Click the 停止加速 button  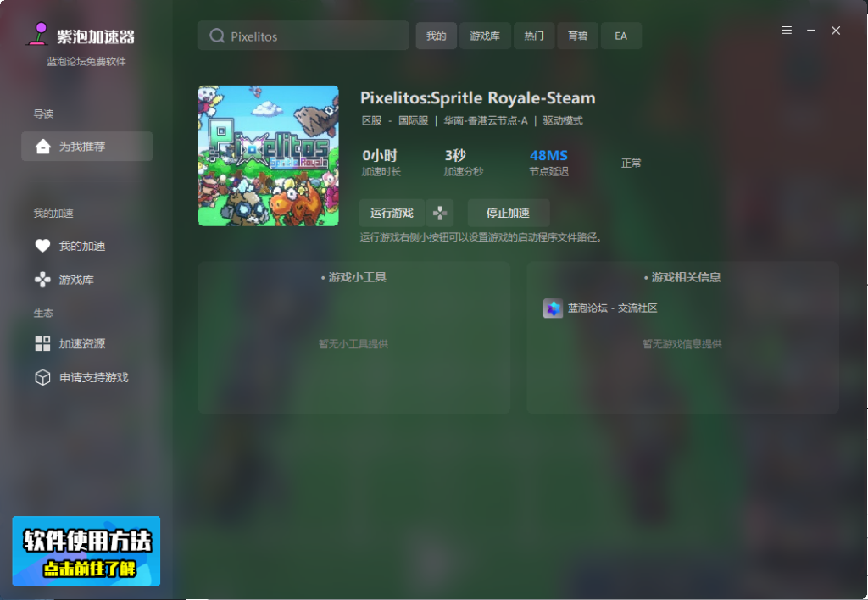coord(509,213)
